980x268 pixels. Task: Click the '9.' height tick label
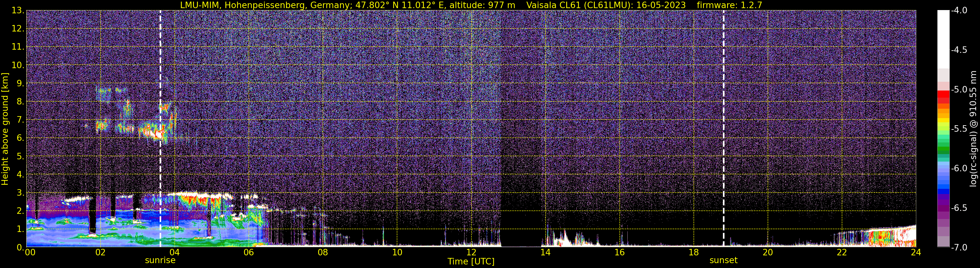coord(20,83)
